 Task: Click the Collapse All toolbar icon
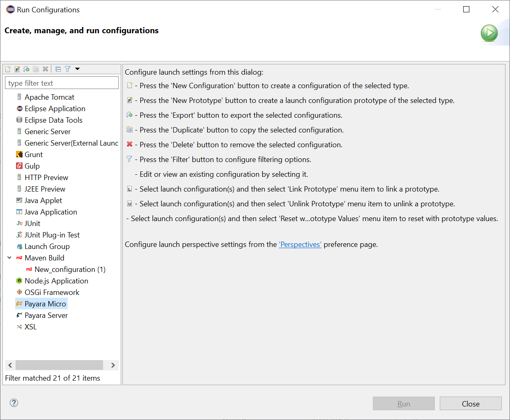pos(58,69)
